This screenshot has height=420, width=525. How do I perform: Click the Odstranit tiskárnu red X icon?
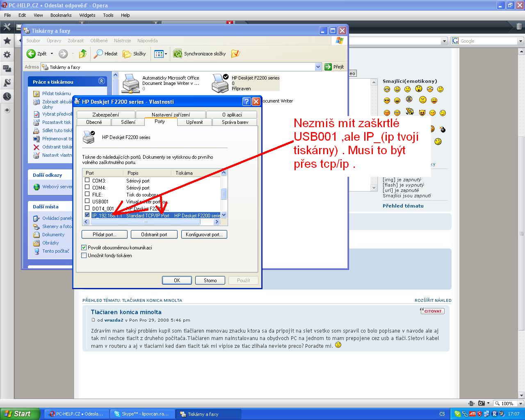37,147
